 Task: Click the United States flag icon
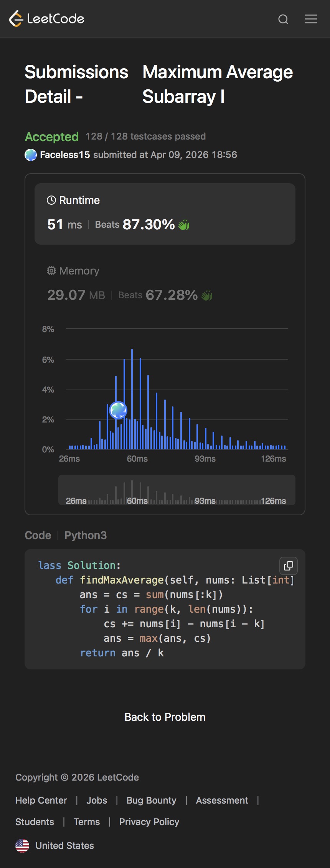pos(22,845)
